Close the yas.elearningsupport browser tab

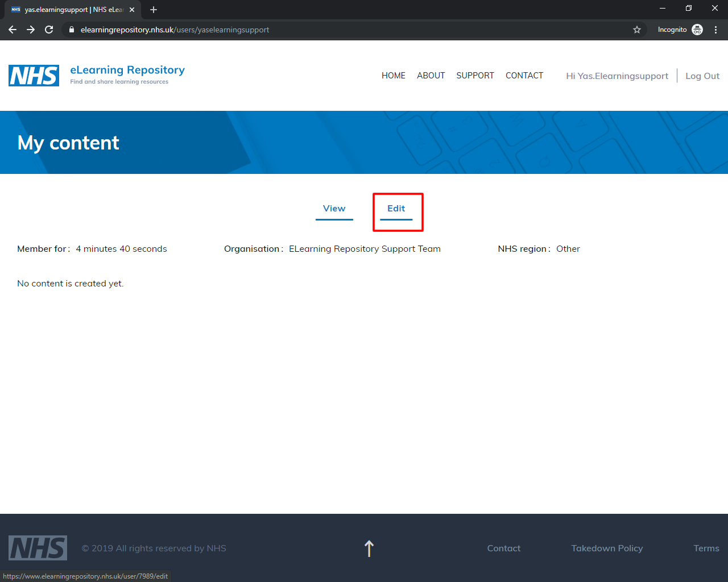pyautogui.click(x=132, y=10)
